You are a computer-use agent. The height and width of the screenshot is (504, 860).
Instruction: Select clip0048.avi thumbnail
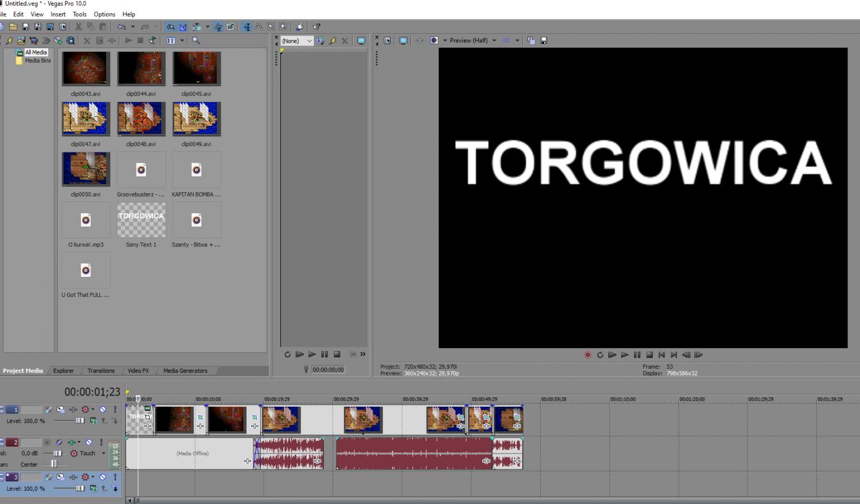coord(141,119)
